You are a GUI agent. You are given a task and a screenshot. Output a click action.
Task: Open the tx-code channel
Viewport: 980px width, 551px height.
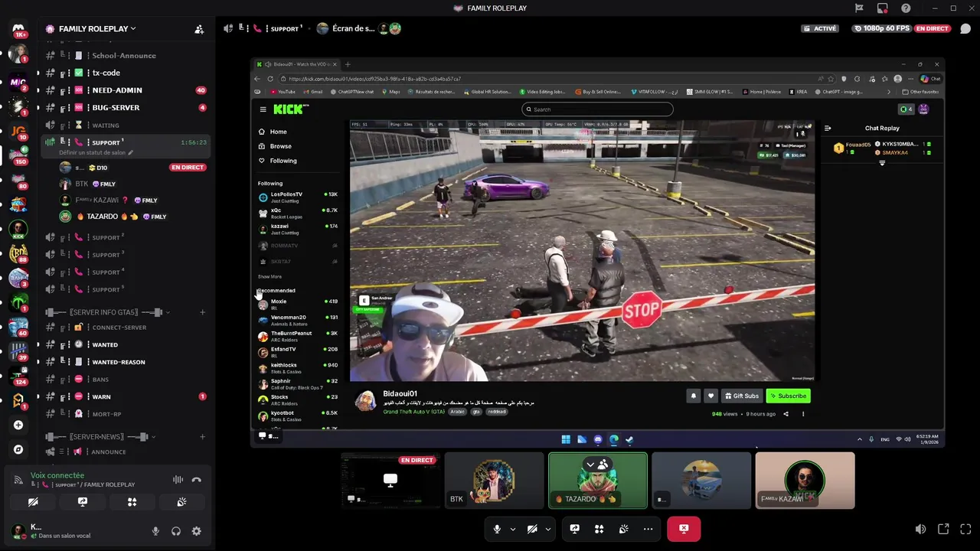(126, 73)
